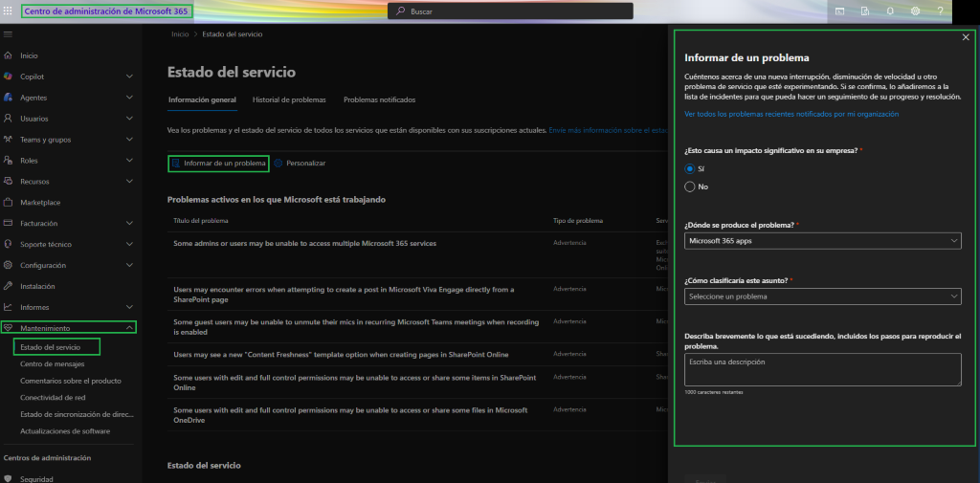Viewport: 980px width, 483px height.
Task: Click the Inicio home icon in sidebar
Action: coord(8,55)
